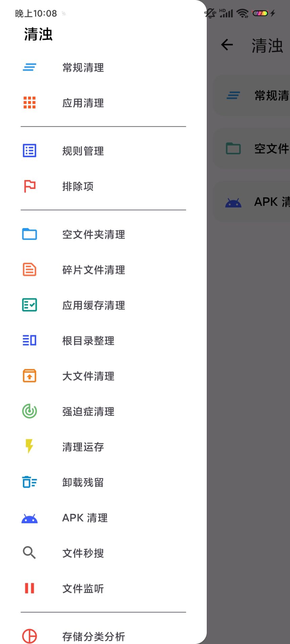Click the orange grid 应用清理 icon
The height and width of the screenshot is (644, 290).
(x=30, y=103)
